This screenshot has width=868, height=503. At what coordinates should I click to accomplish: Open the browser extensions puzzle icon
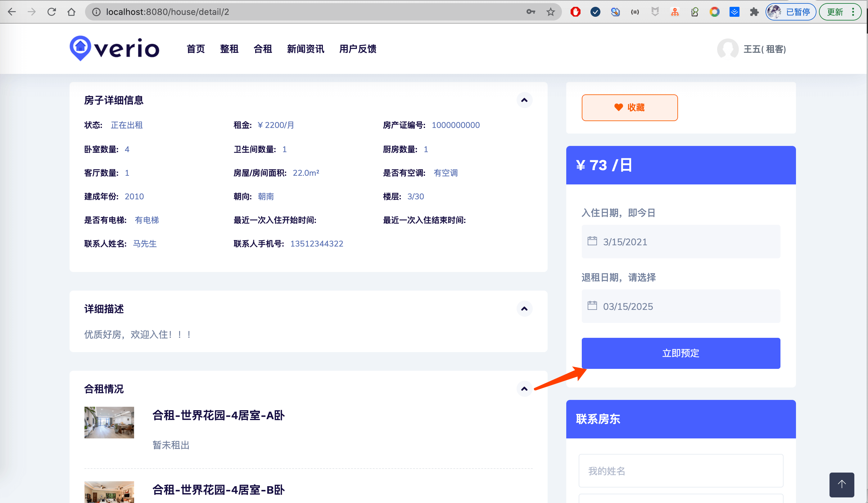754,12
